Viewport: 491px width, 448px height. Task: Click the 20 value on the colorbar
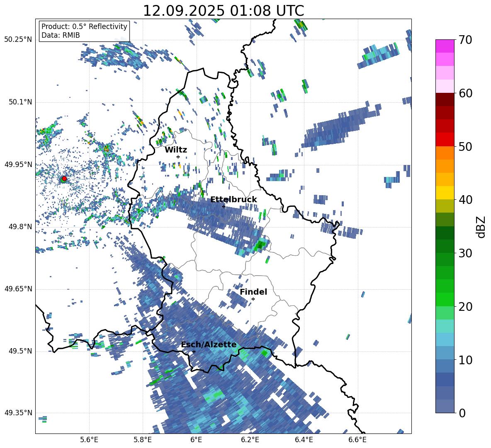tap(465, 306)
